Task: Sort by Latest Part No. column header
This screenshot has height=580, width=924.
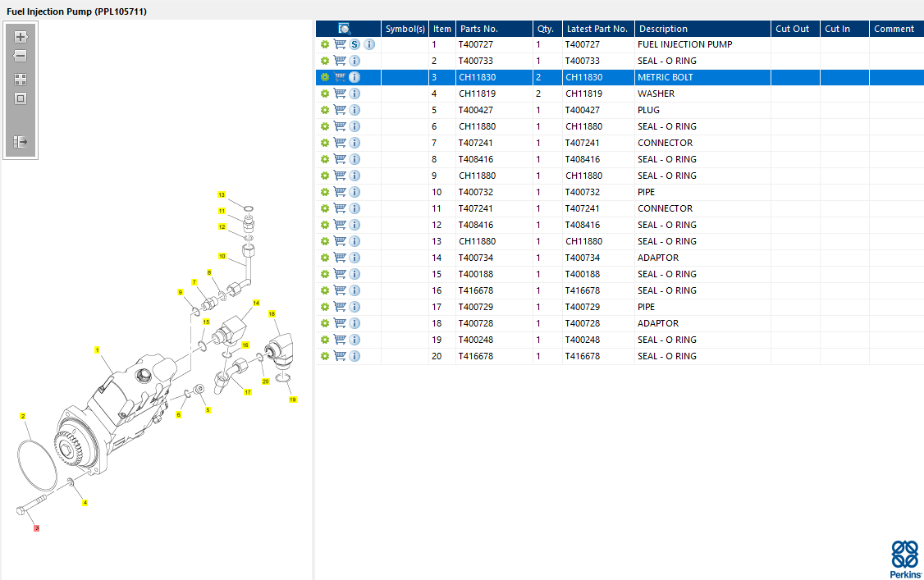Action: 598,28
